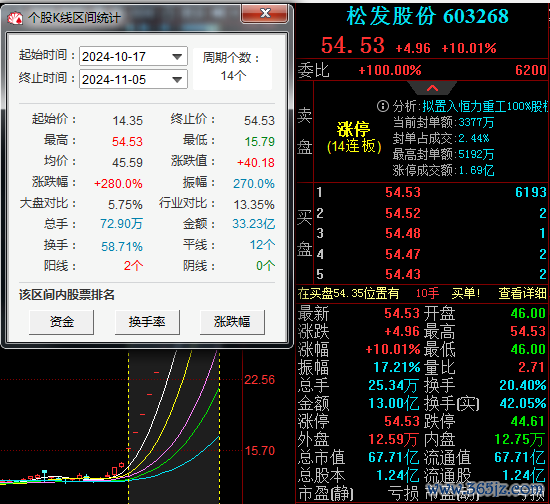
Task: Select buy level 2 price 54.52
Action: [x=403, y=213]
